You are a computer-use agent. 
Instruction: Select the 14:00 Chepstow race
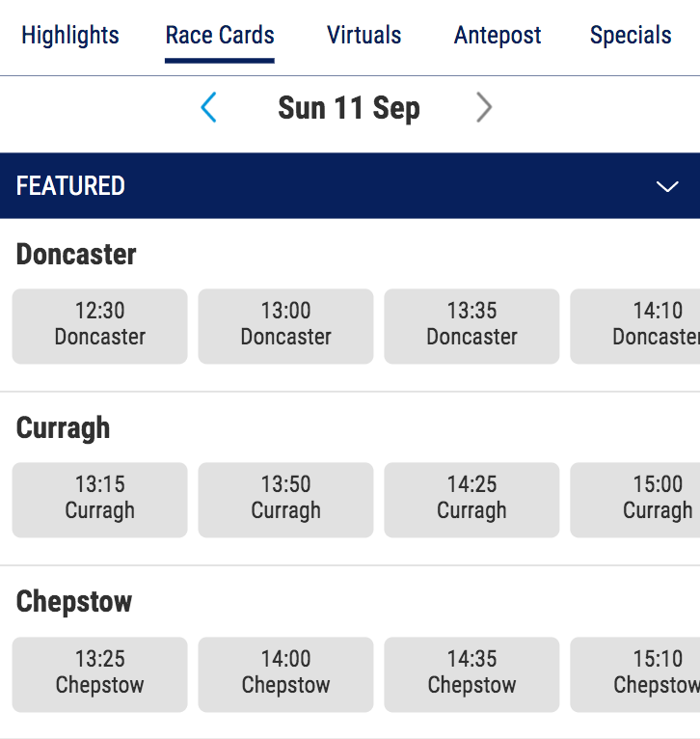tap(286, 673)
